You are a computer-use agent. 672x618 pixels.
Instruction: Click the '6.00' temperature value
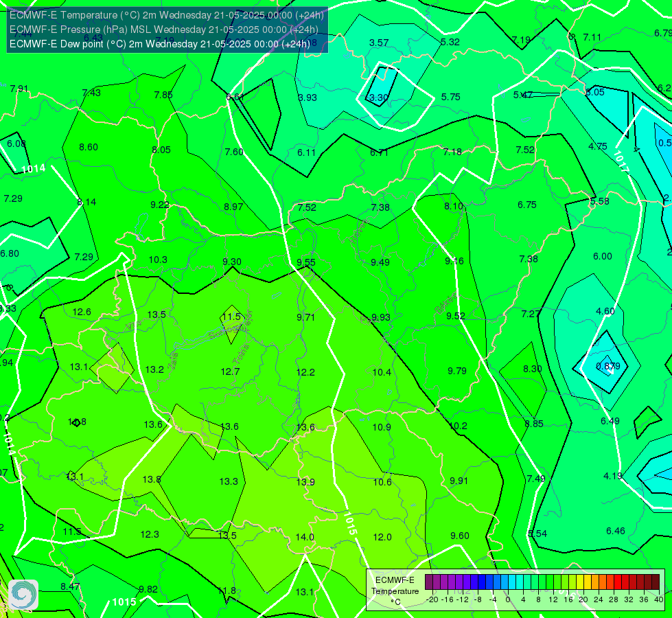click(603, 256)
